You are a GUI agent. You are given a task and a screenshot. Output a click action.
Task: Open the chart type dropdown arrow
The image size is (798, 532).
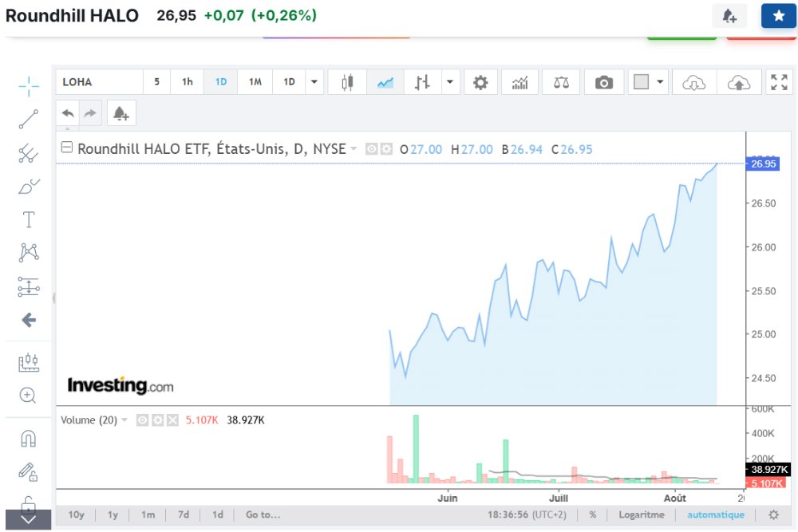coord(450,82)
